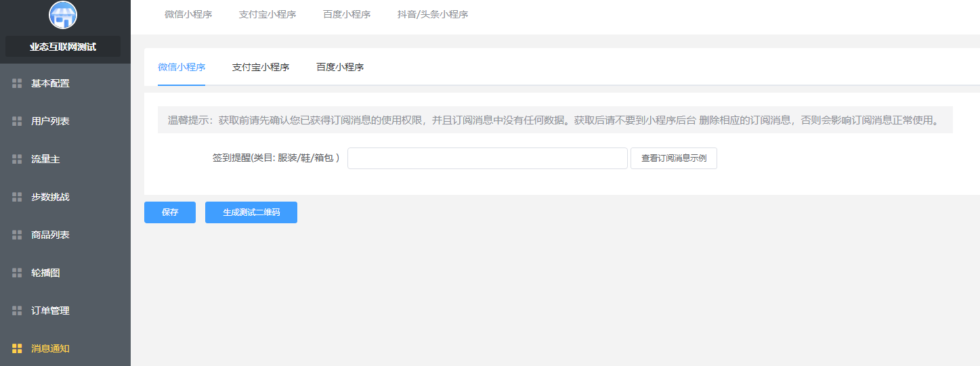Click grid icon beside 商品列表
980x366 pixels.
pyautogui.click(x=18, y=235)
